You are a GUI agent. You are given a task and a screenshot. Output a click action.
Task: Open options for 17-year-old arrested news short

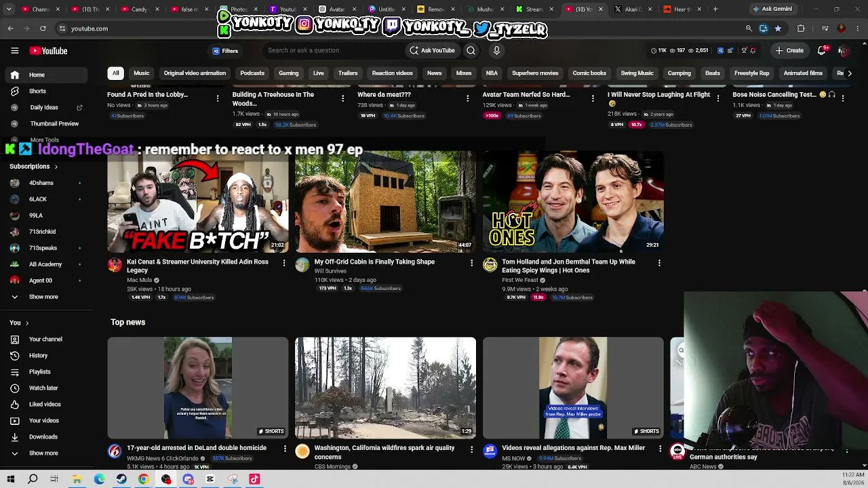pyautogui.click(x=285, y=449)
